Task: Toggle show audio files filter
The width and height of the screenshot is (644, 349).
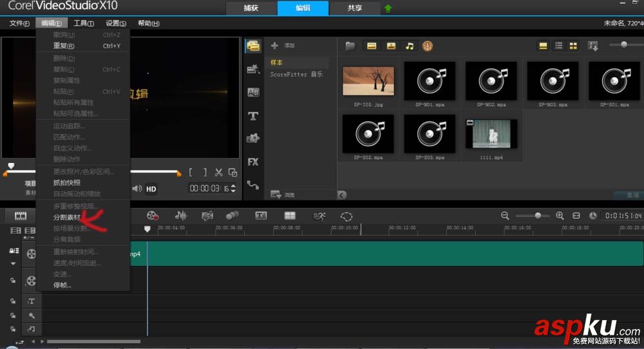Action: [x=409, y=46]
